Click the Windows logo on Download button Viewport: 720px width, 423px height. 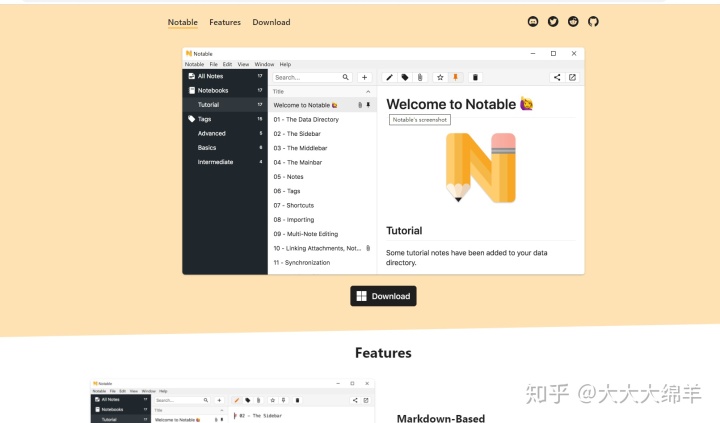pos(361,296)
